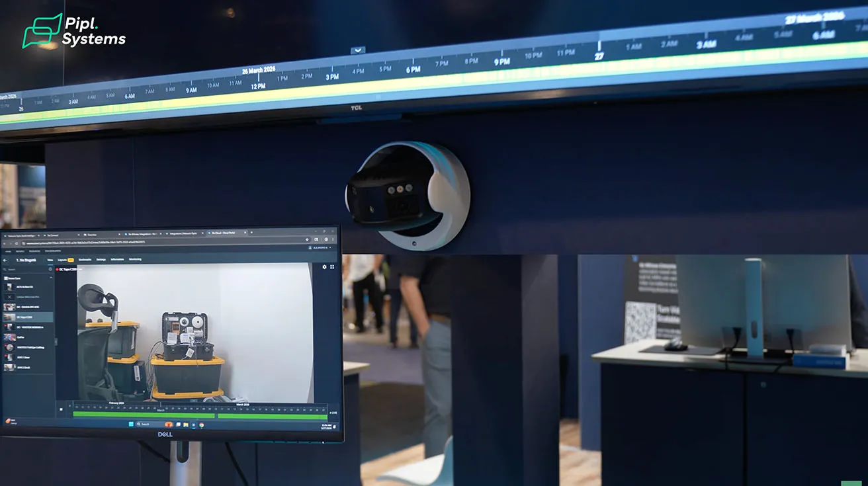Open Chrome from the Windows taskbar
Image resolution: width=868 pixels, height=486 pixels.
point(201,425)
